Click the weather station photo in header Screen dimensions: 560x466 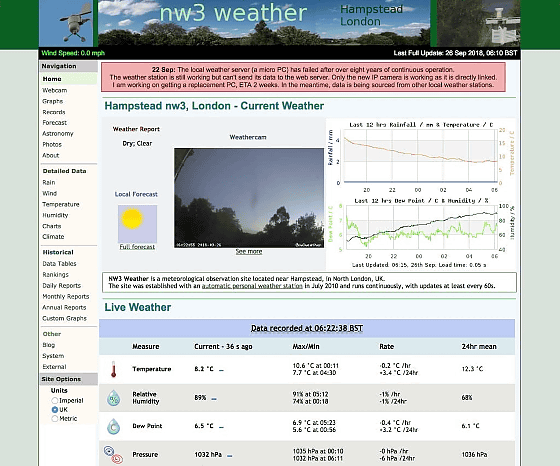tap(479, 23)
